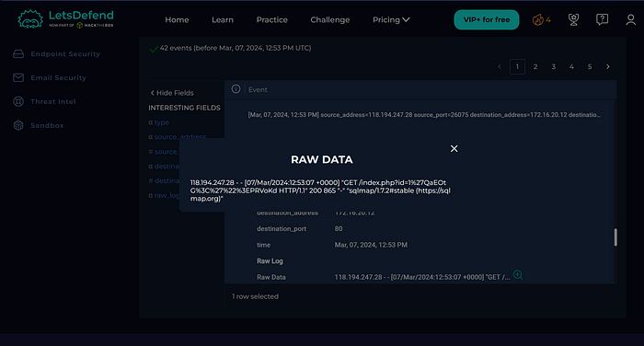Click the Sandbox cube icon

[18, 125]
